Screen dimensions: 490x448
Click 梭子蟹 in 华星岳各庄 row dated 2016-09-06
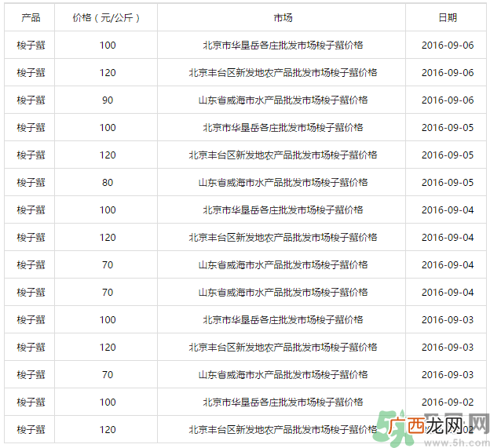click(x=31, y=46)
